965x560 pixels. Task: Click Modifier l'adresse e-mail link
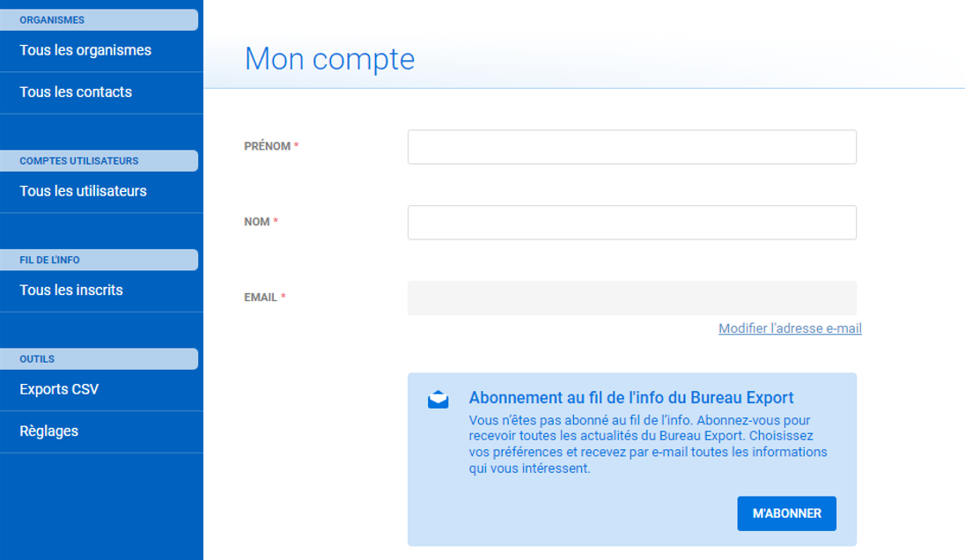(790, 328)
